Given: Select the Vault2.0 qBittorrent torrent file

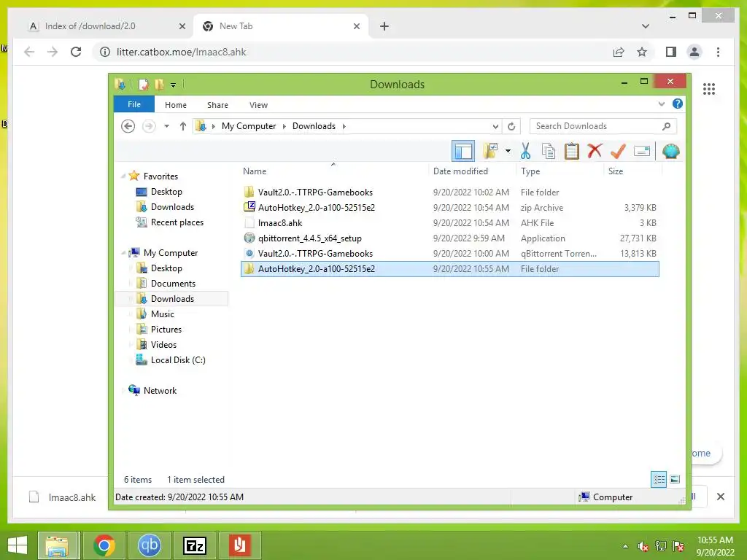Looking at the screenshot, I should coord(450,253).
